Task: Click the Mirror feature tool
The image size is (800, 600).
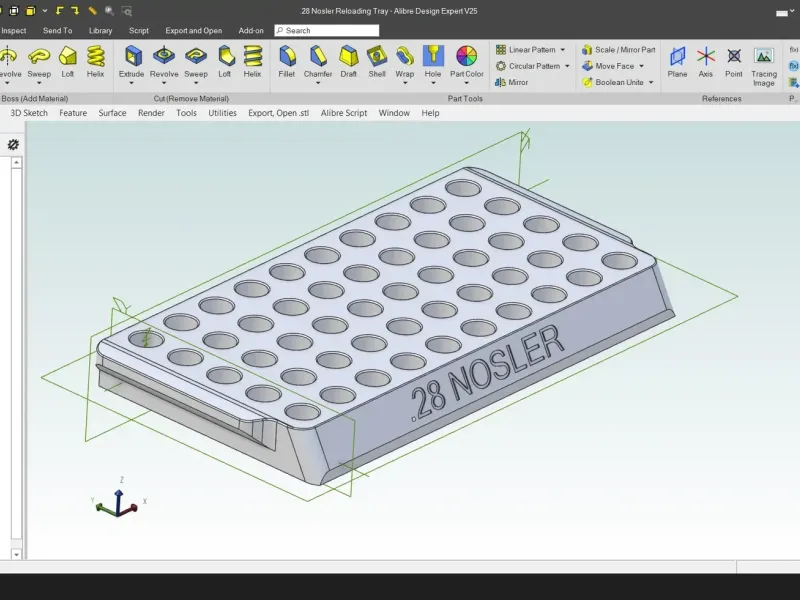Action: point(511,82)
